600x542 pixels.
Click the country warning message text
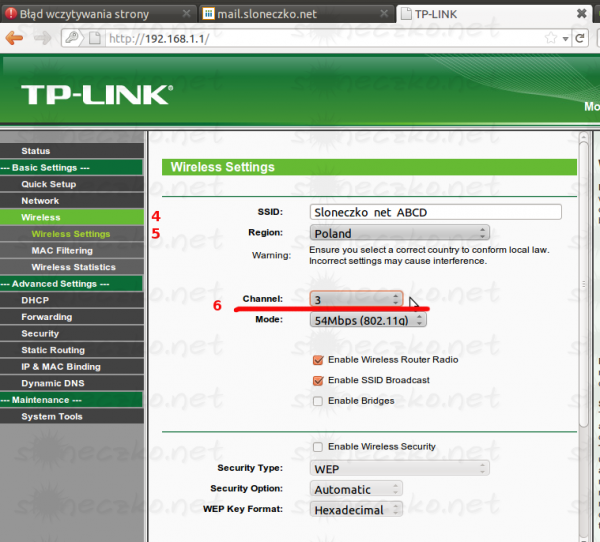pyautogui.click(x=429, y=255)
